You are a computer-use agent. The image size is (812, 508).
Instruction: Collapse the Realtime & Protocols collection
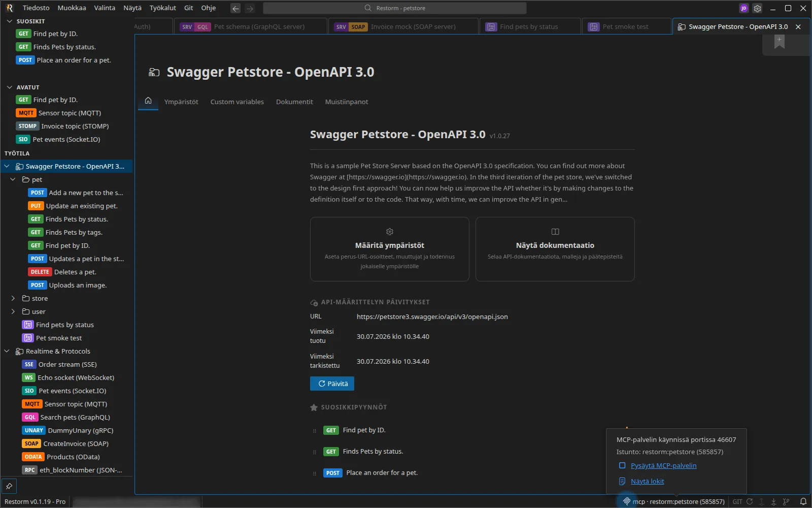[7, 351]
